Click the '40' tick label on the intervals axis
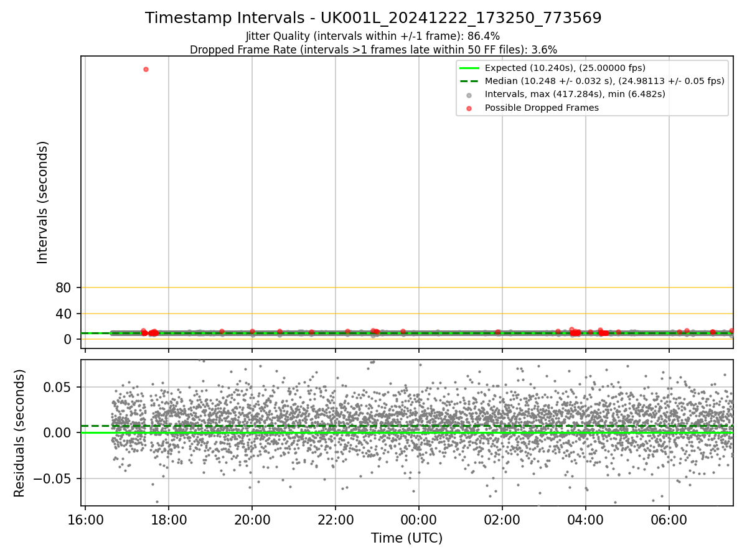The width and height of the screenshot is (747, 560). tap(65, 314)
